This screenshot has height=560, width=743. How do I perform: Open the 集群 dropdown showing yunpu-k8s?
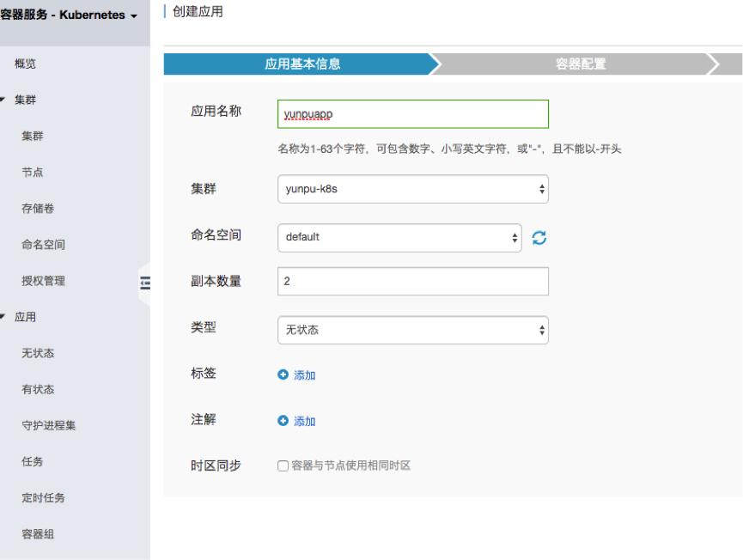coord(412,189)
